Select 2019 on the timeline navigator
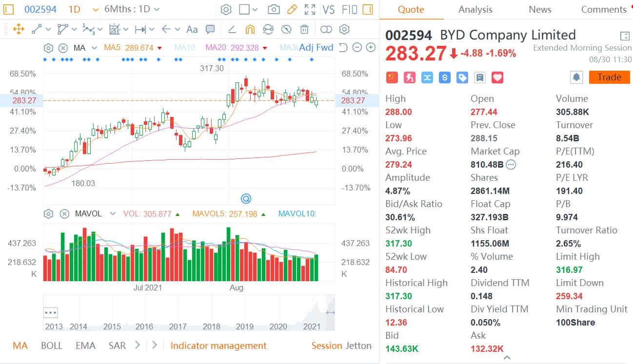 (x=245, y=327)
